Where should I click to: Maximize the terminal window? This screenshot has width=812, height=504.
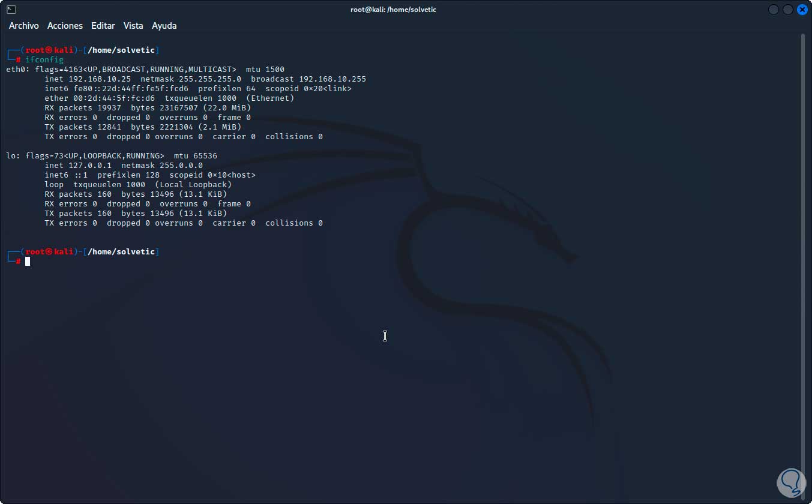click(x=788, y=10)
